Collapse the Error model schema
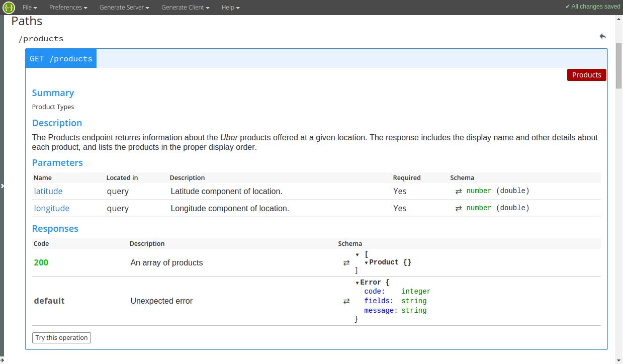Screen dimensions: 623x364 tap(357, 283)
